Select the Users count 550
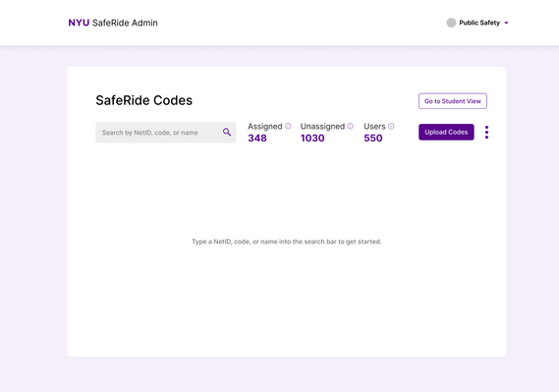The height and width of the screenshot is (392, 559). coord(373,139)
